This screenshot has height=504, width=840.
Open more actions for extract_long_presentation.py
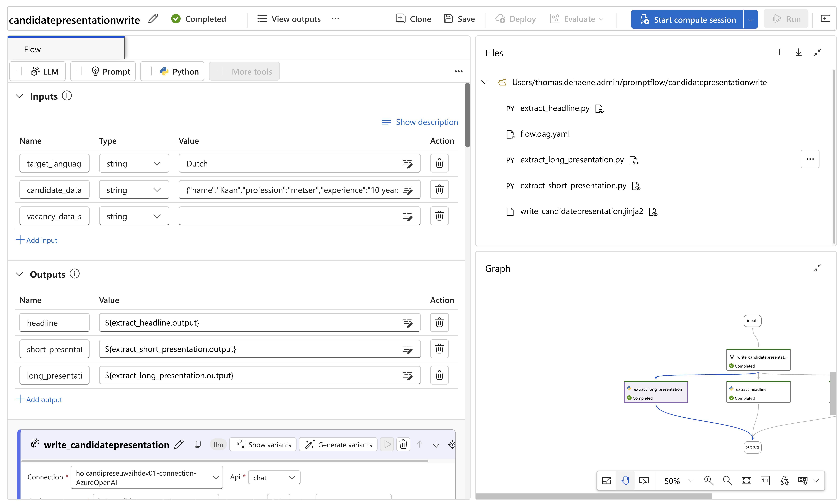pyautogui.click(x=810, y=159)
